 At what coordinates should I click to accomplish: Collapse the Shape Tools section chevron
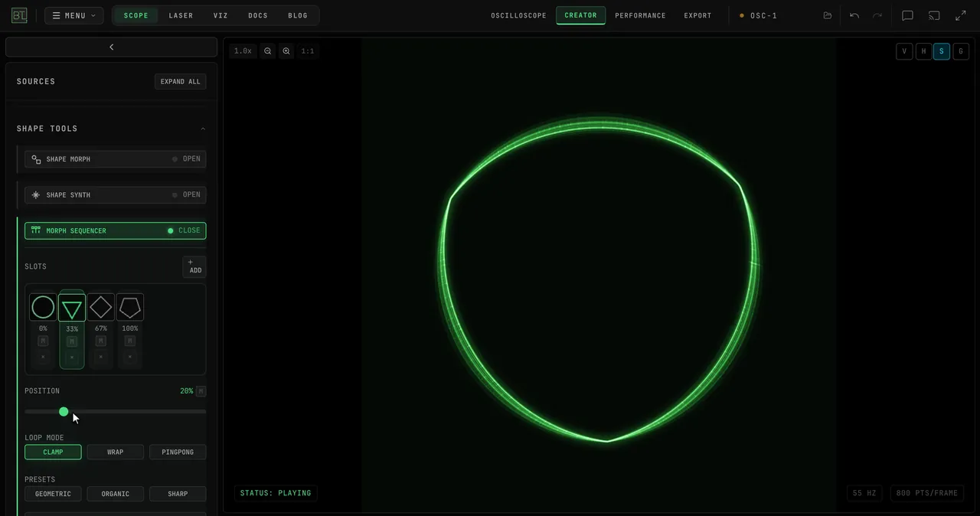coord(203,129)
